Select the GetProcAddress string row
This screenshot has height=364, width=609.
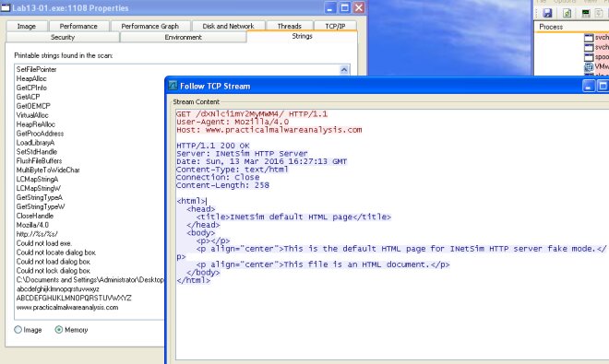[40, 134]
